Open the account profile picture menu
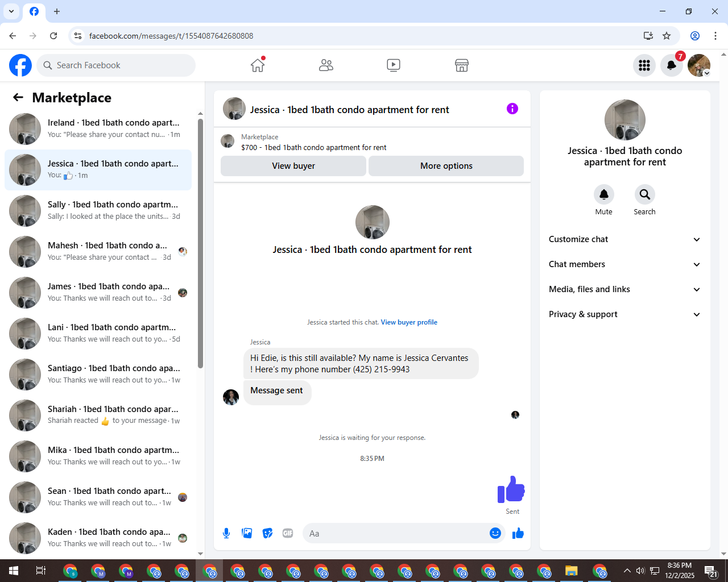 tap(699, 65)
